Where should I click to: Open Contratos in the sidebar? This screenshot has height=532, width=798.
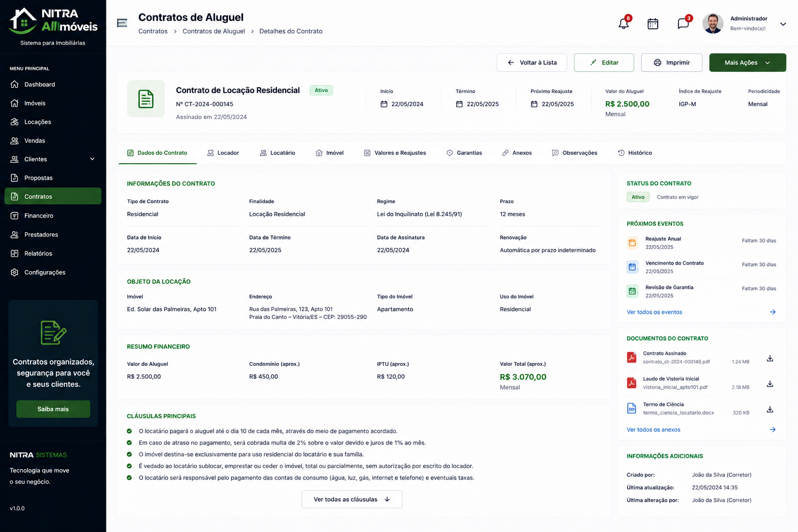coord(53,196)
